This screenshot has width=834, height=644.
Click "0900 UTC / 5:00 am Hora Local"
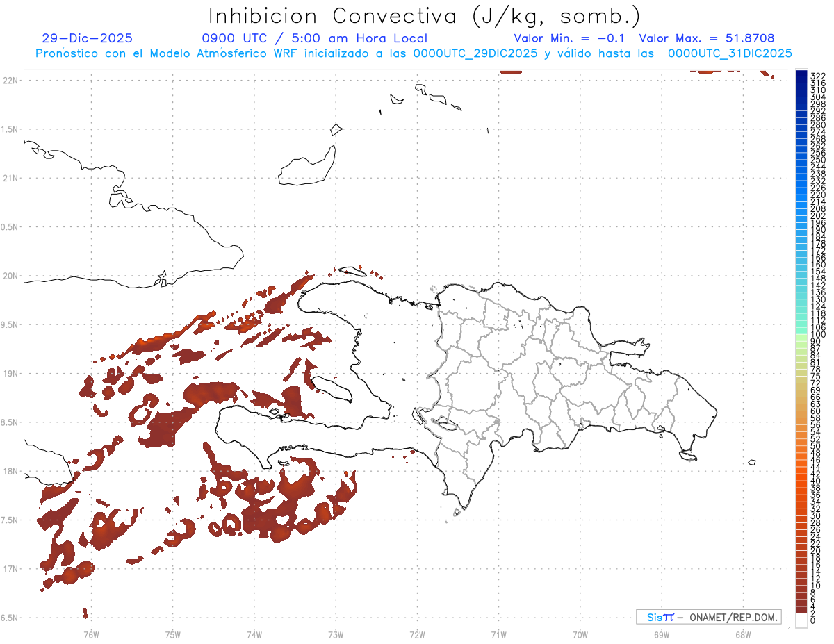(x=314, y=38)
